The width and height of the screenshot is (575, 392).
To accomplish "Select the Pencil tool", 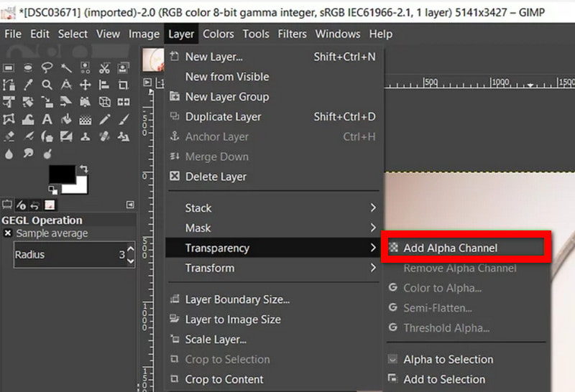I will click(x=104, y=119).
